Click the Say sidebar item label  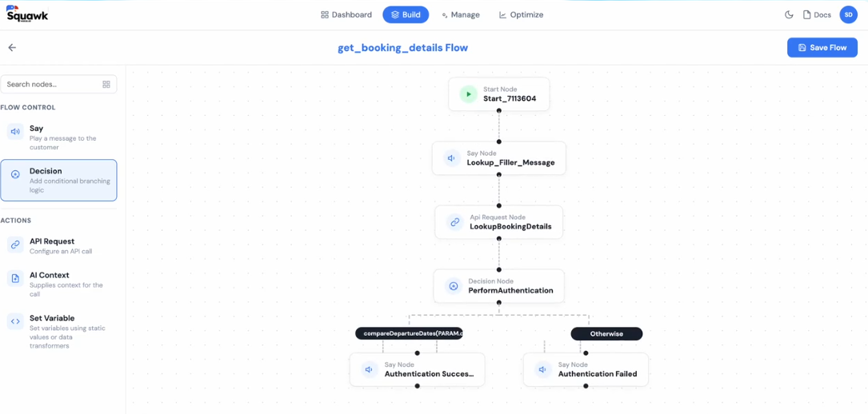point(37,128)
